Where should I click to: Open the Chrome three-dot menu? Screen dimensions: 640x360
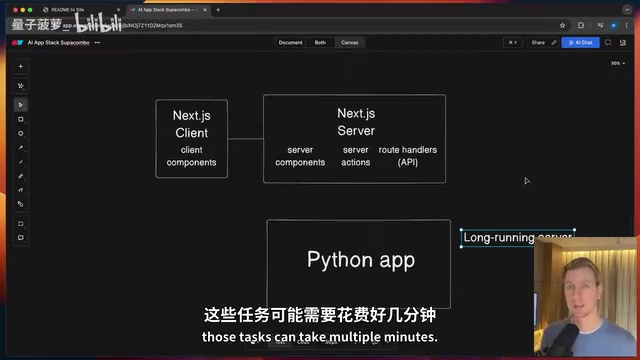[627, 25]
